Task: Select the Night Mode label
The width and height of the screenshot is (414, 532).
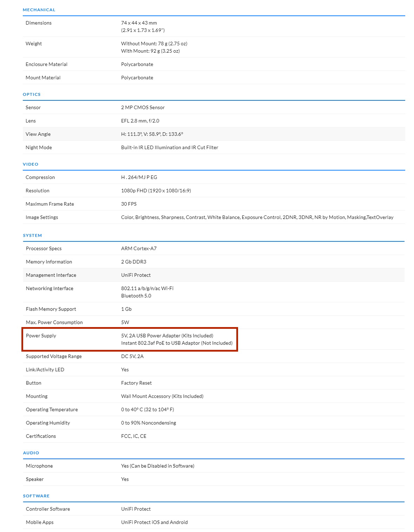Action: 39,147
